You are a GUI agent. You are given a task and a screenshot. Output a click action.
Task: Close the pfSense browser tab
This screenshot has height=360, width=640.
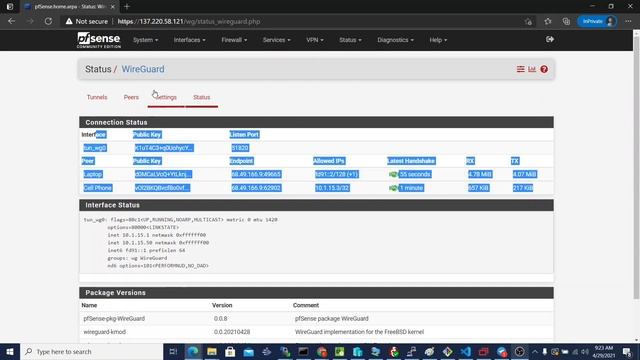[x=113, y=7]
